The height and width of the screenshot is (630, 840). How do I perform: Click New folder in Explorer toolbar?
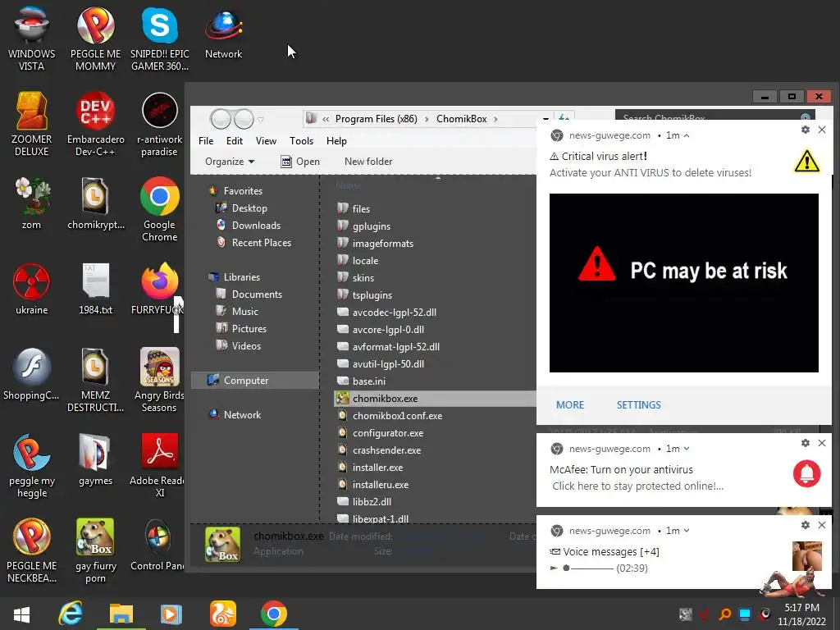[x=368, y=162]
